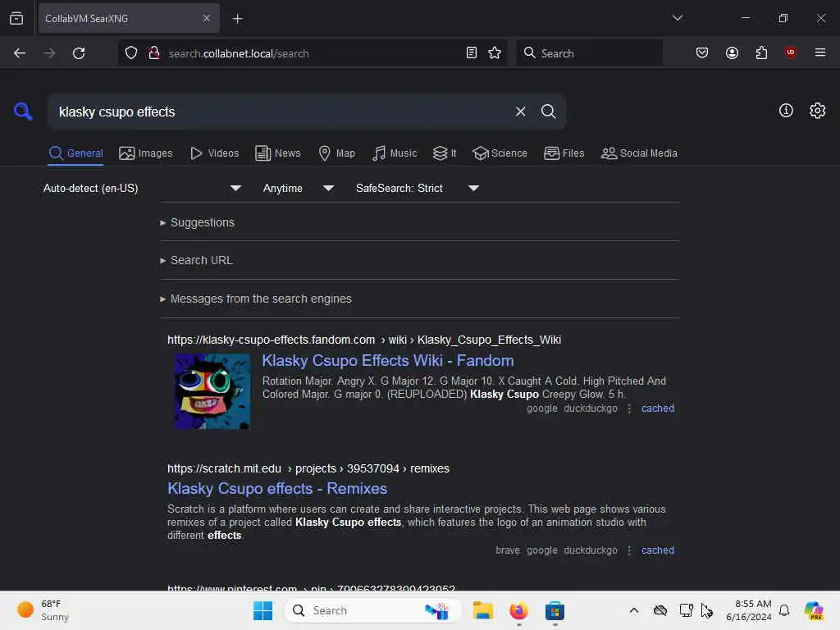Switch to the Map category
Screen dimensions: 840x630
point(336,153)
